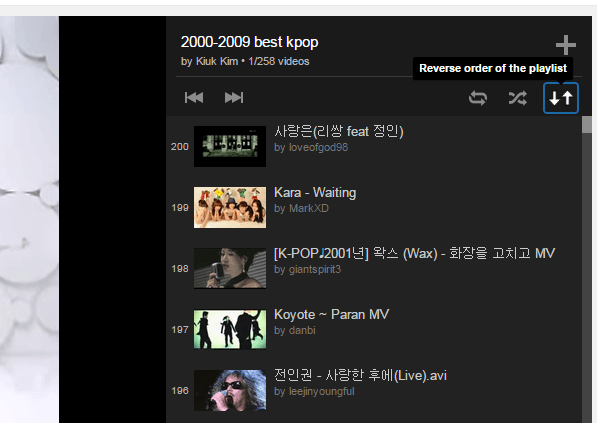Open 사랑은(리쌍 feat 정인) title
The width and height of the screenshot is (597, 423).
click(338, 132)
